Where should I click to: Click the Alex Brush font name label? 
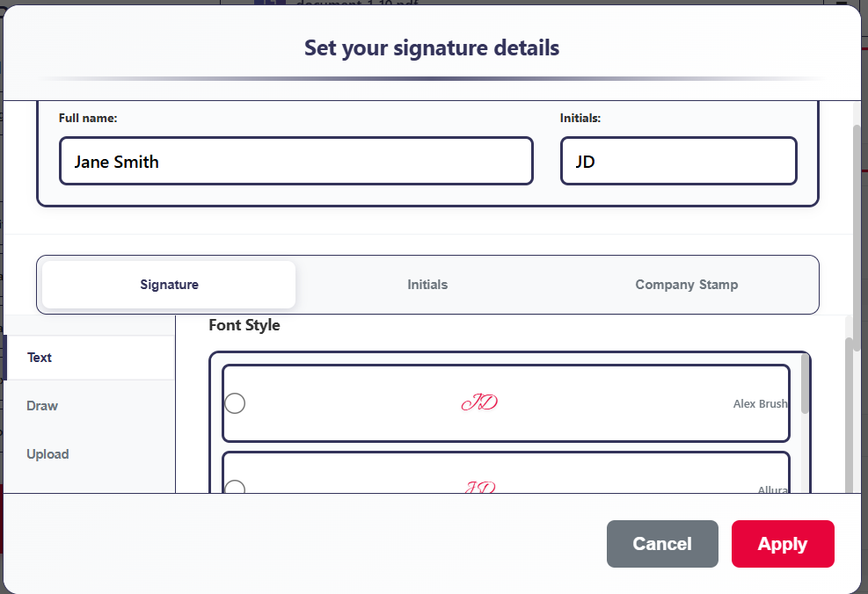(760, 404)
